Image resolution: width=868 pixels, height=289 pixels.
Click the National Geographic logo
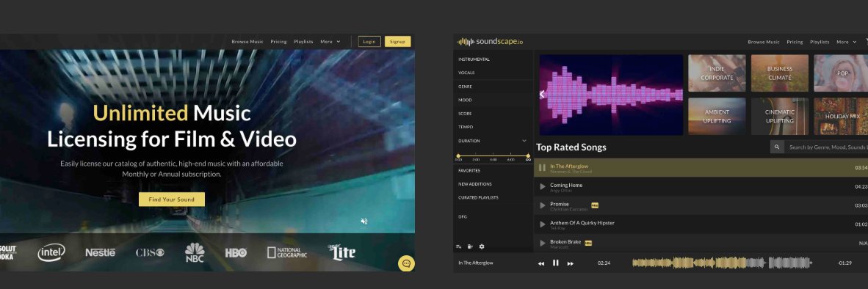(x=286, y=252)
